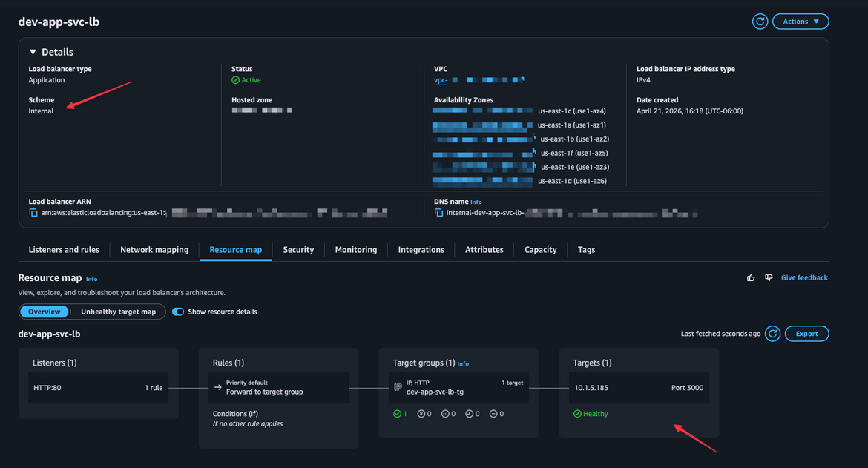Click the Date created value

point(690,111)
